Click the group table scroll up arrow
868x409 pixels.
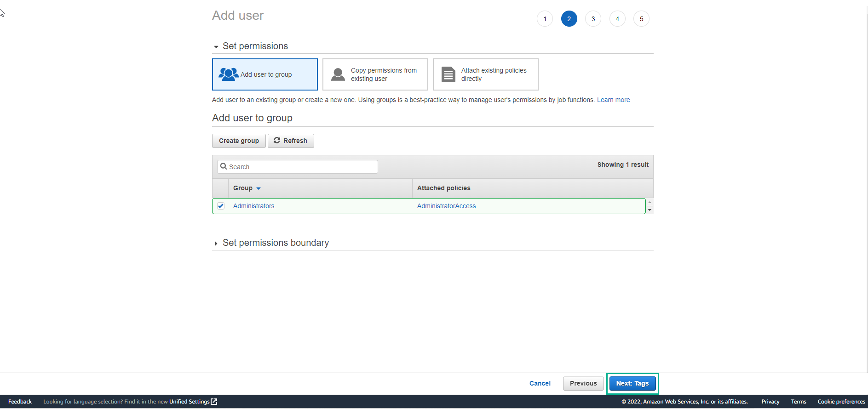650,202
